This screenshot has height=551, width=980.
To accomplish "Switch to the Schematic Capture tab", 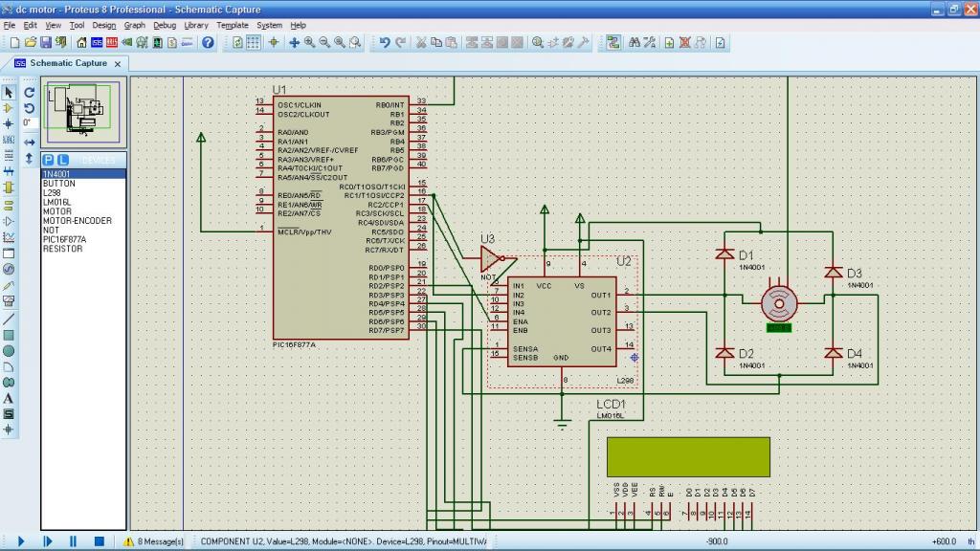I will pyautogui.click(x=67, y=63).
